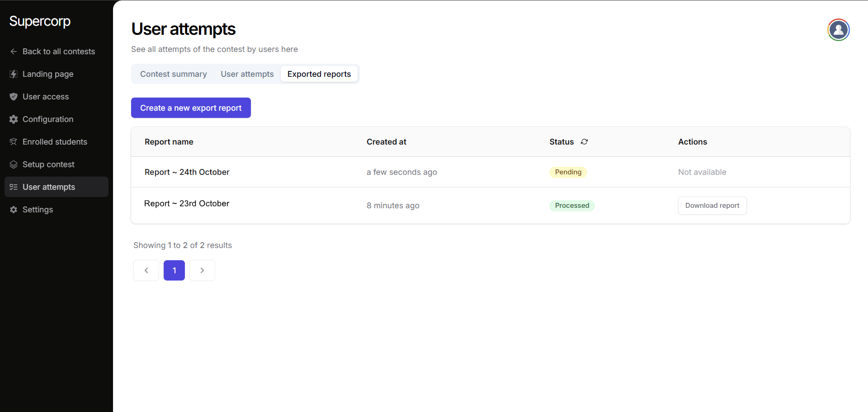Click the Enrolled students icon
This screenshot has width=868, height=412.
(14, 142)
